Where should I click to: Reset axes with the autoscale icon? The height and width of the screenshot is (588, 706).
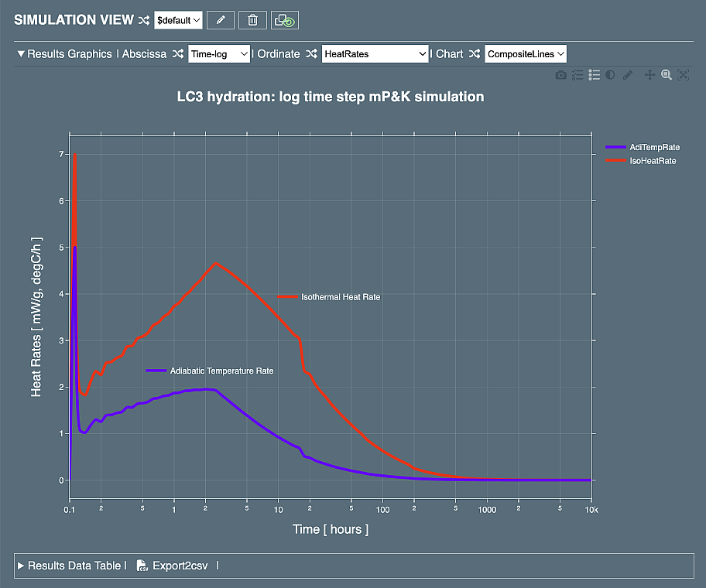coord(683,75)
